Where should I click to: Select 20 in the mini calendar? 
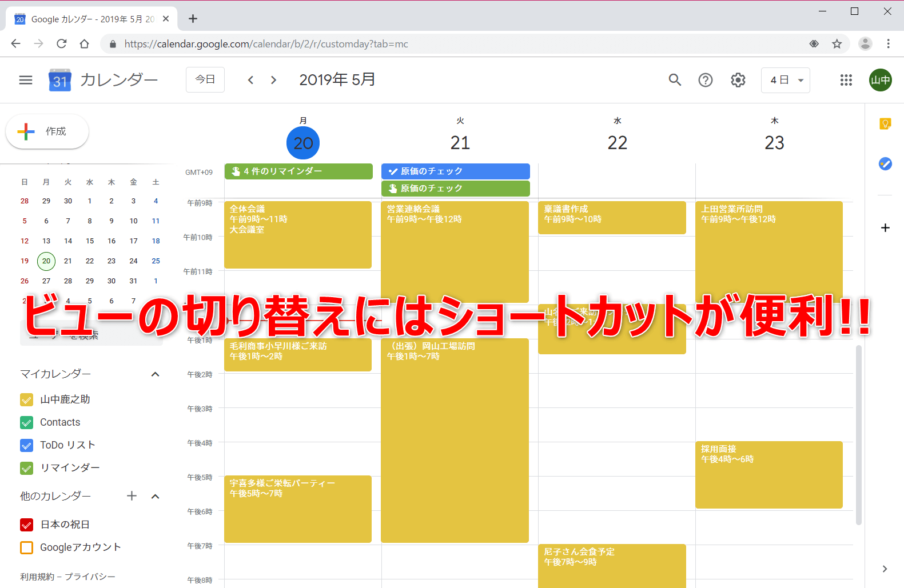pyautogui.click(x=46, y=261)
